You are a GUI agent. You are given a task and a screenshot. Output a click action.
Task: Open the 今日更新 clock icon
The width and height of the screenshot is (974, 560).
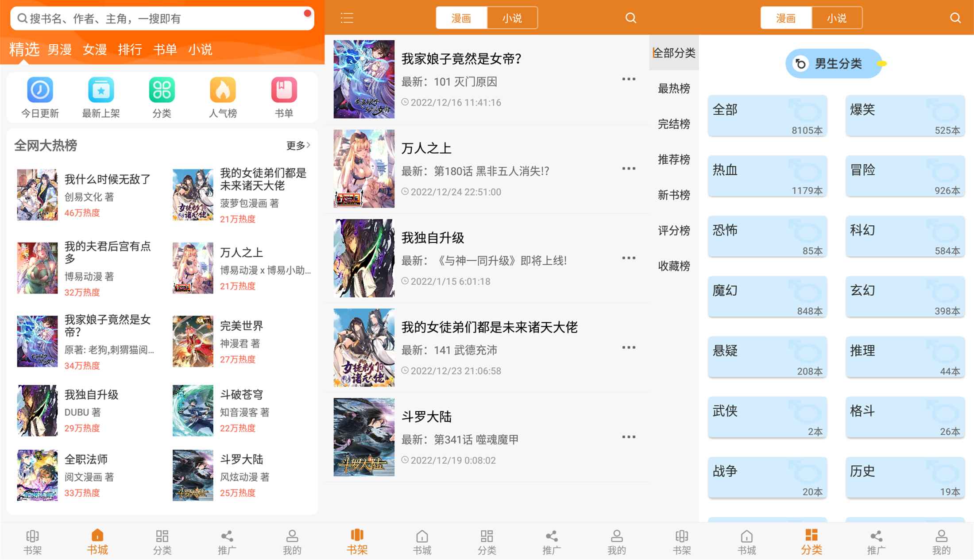click(40, 90)
